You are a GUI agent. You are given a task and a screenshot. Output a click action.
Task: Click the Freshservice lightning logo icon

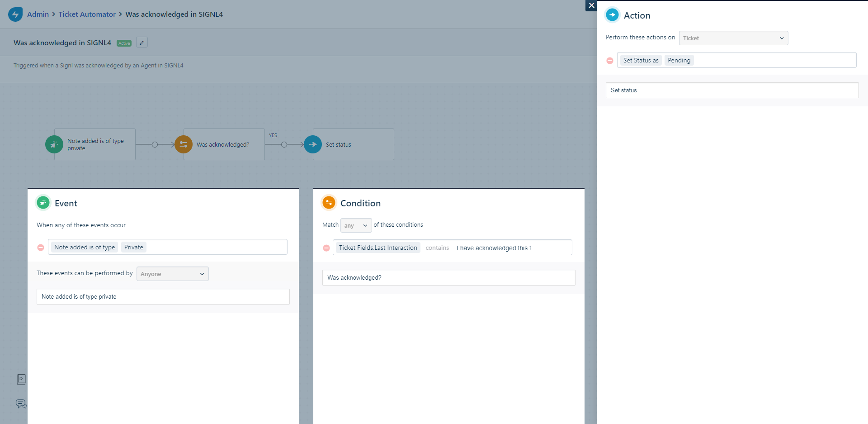click(x=15, y=14)
